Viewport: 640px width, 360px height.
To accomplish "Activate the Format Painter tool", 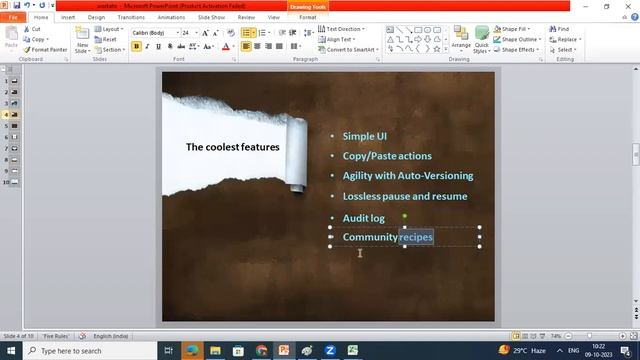I will coord(45,49).
